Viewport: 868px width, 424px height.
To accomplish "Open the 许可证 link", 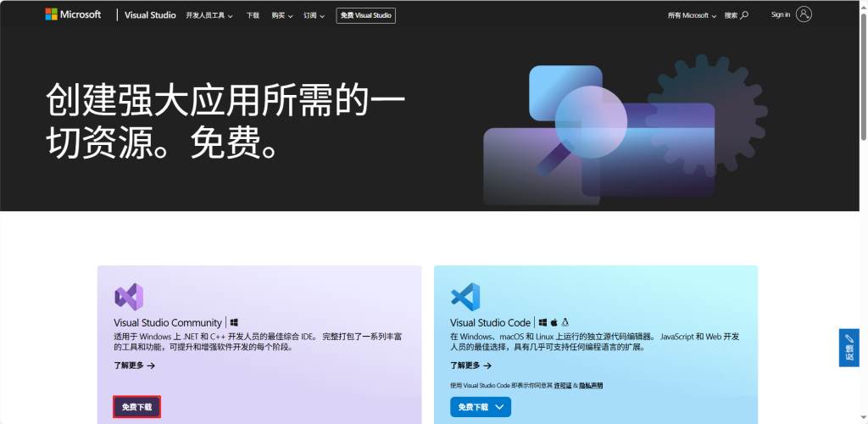I will (x=563, y=385).
